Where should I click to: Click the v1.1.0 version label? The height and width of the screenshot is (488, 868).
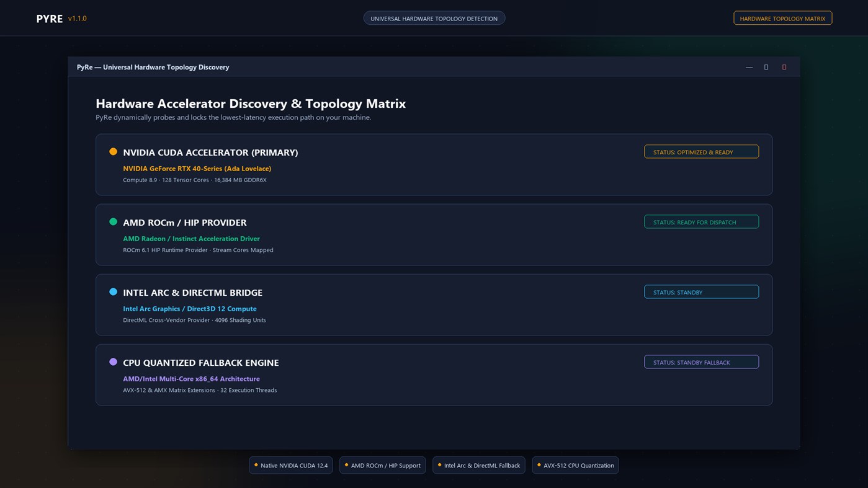tap(78, 19)
